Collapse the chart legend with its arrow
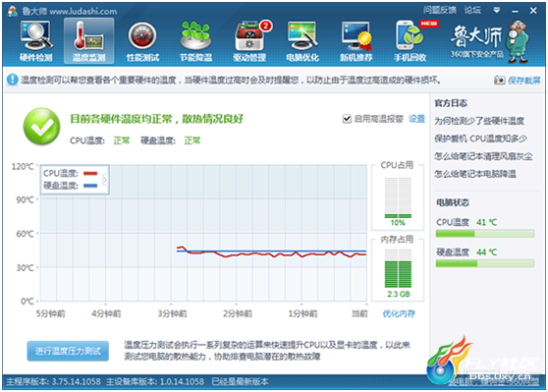 [x=105, y=180]
